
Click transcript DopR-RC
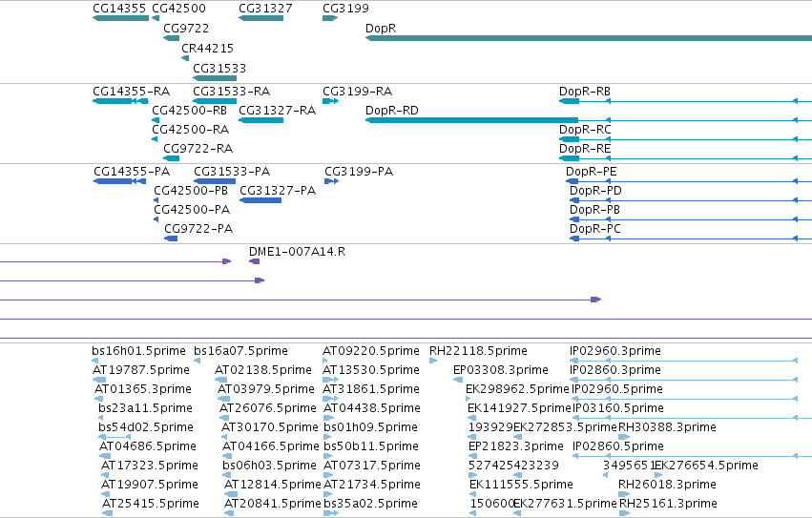pyautogui.click(x=585, y=130)
